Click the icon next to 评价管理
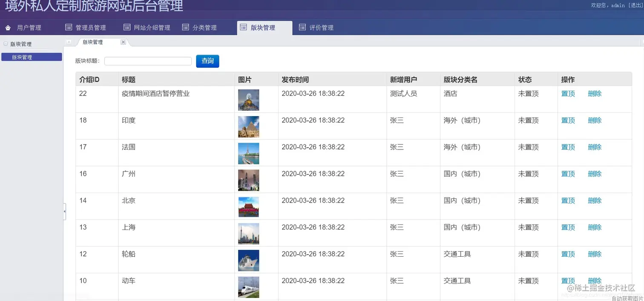644x301 pixels. click(302, 27)
